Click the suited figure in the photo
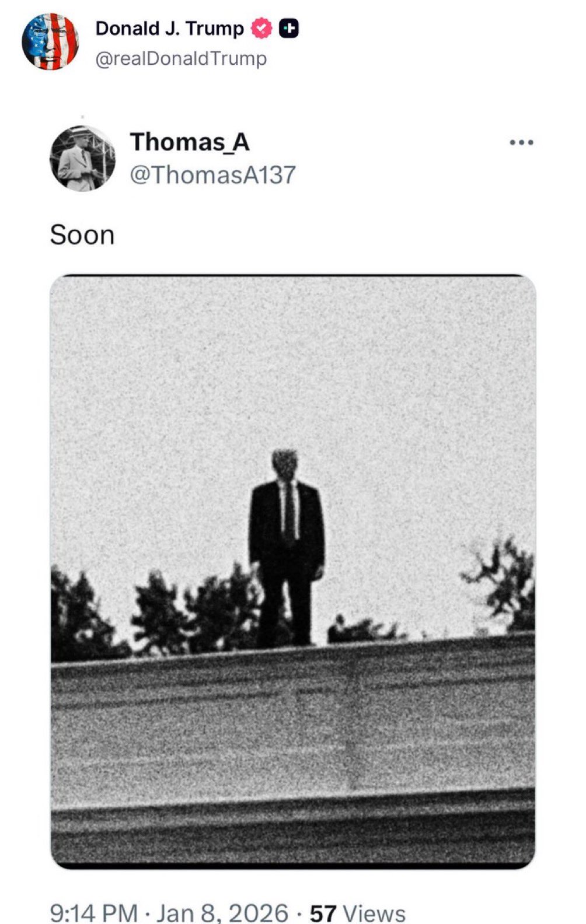586x924 pixels. coord(287,547)
